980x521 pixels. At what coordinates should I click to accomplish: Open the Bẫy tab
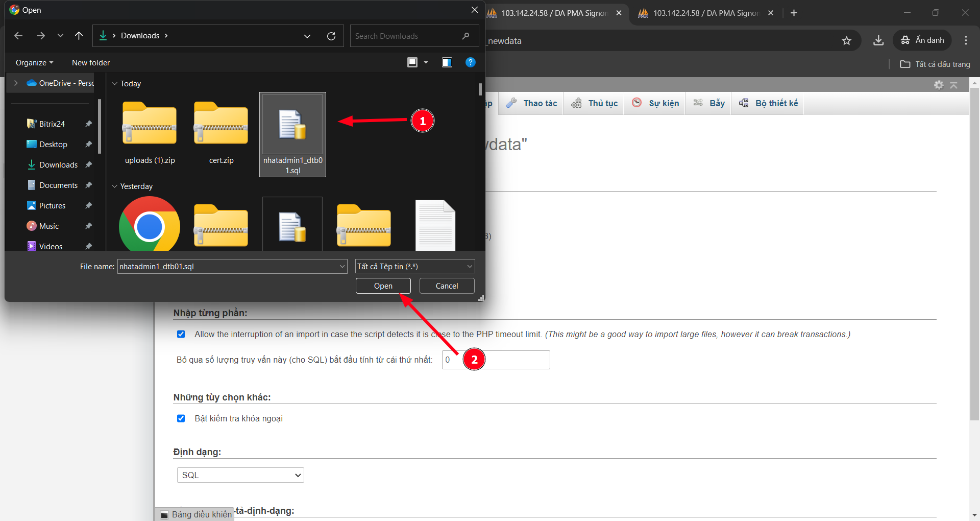[708, 103]
